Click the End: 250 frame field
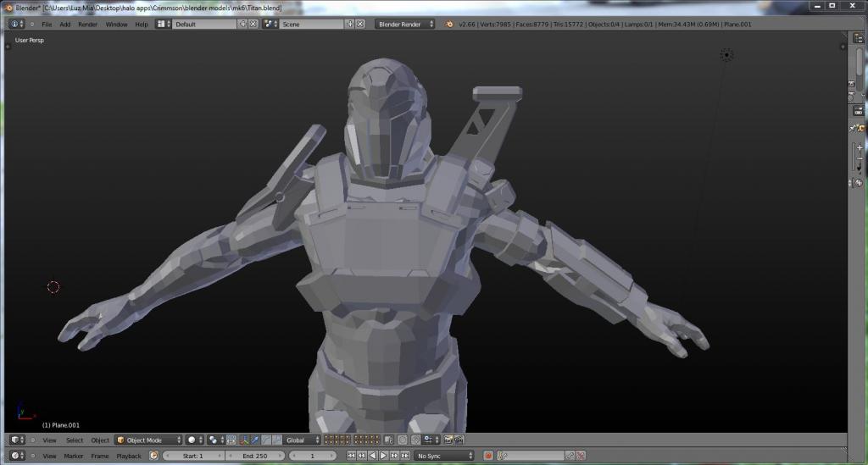 (256, 456)
